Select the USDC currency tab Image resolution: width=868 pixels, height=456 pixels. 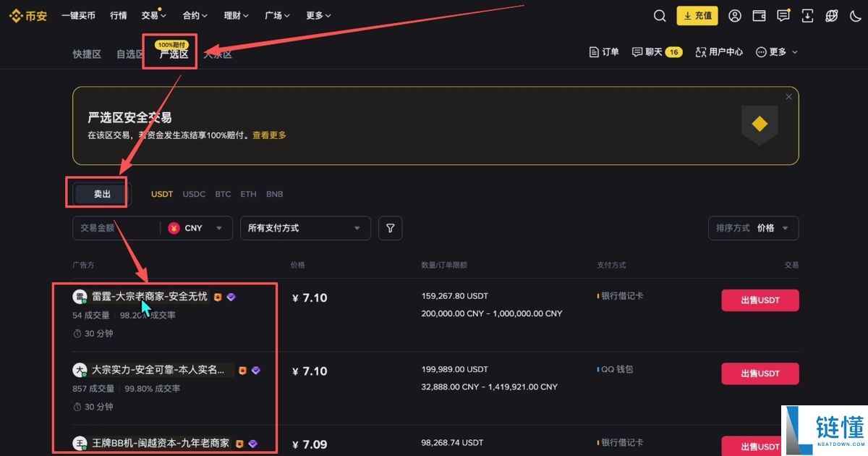(194, 193)
